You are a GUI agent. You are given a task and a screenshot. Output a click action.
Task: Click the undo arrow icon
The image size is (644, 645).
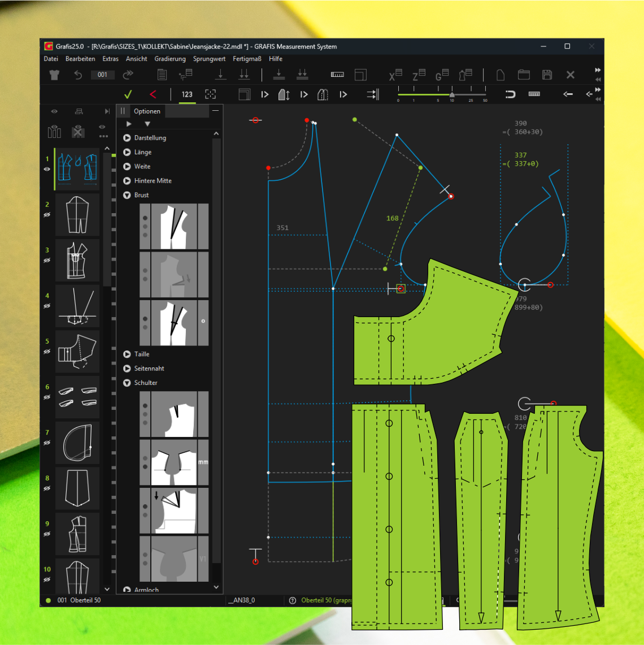coord(78,75)
